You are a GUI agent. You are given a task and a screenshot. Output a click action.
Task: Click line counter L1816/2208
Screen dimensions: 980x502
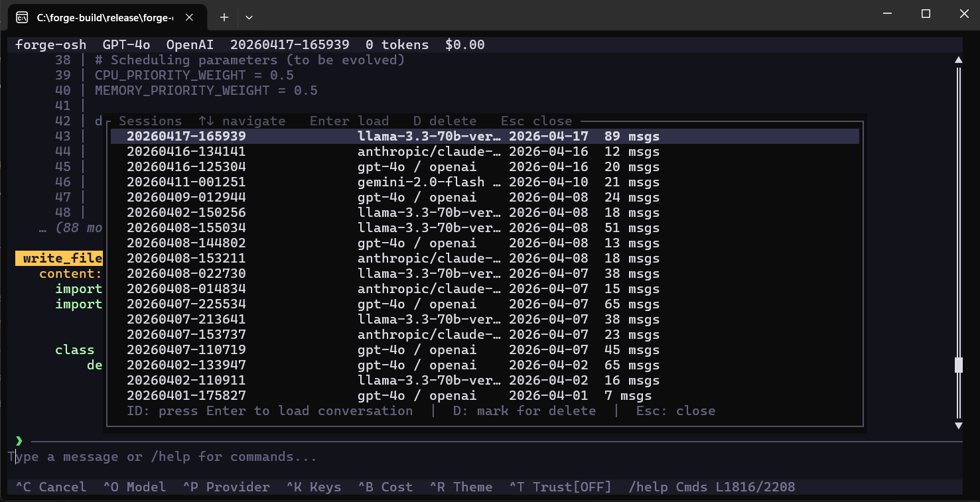coord(756,487)
